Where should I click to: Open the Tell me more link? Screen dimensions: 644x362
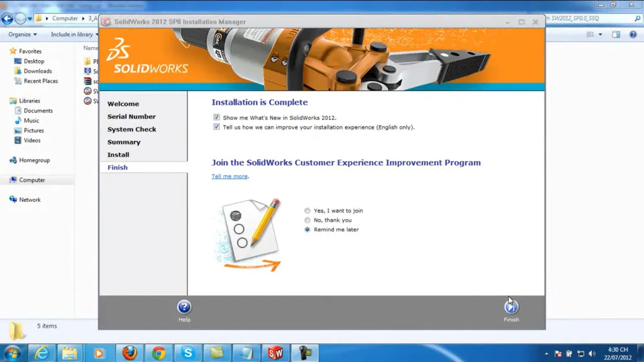click(x=230, y=176)
